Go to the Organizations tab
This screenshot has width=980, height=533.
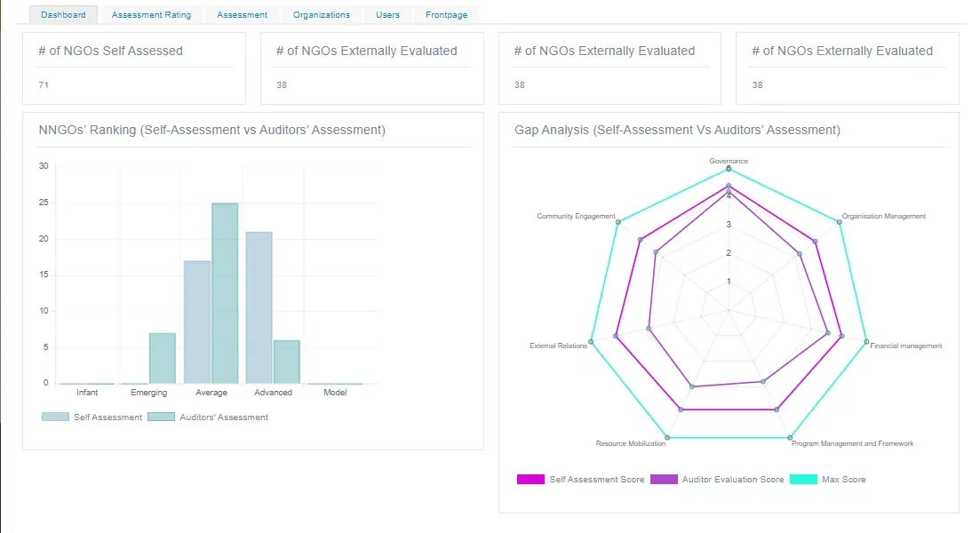[x=322, y=15]
